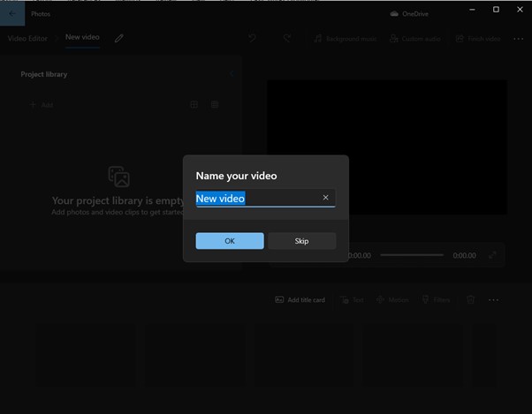
Task: Open storyboard more options menu
Action: point(494,300)
